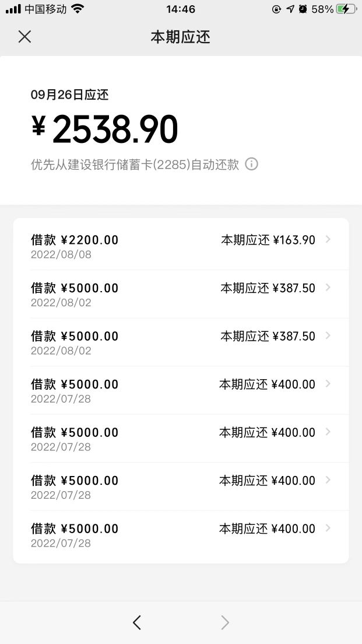
Task: Tap the 本期应还 page title
Action: point(181,37)
